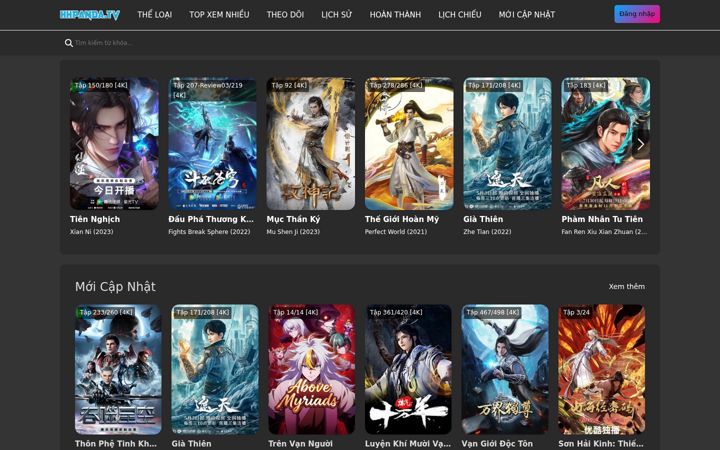Open Mục Thần Ký poster
This screenshot has width=720, height=450.
(311, 144)
